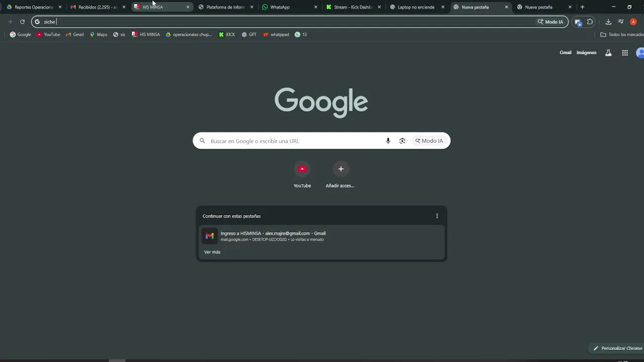
Task: Open the Todos los marcadores folder
Action: (622, 35)
